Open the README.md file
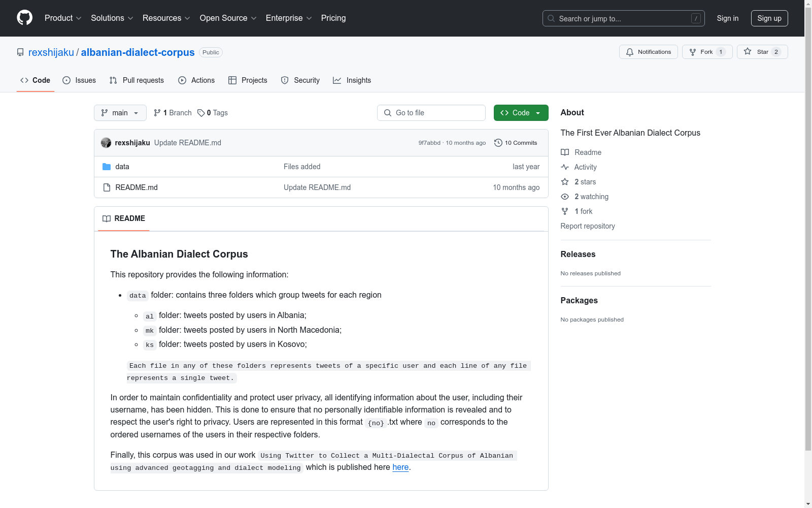This screenshot has width=812, height=508. (137, 187)
